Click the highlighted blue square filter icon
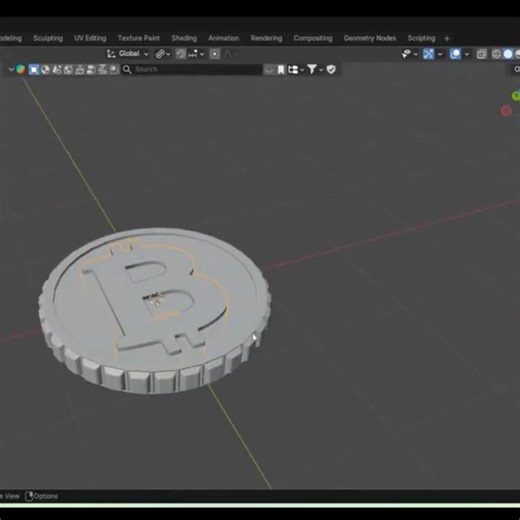Image resolution: width=520 pixels, height=520 pixels. 34,69
